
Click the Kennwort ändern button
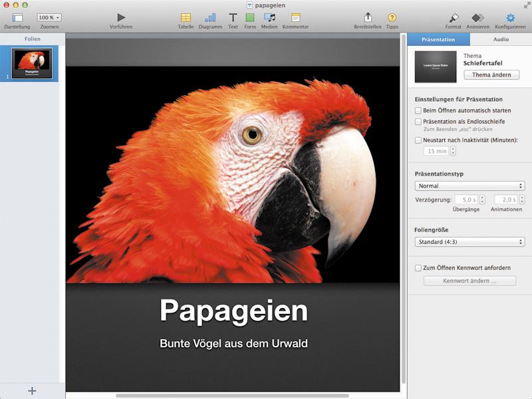tap(469, 281)
